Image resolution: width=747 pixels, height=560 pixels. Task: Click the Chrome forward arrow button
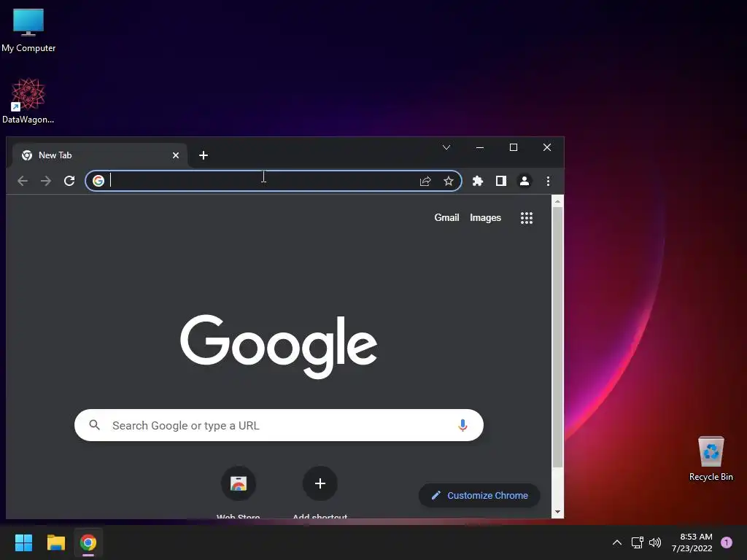pos(46,181)
